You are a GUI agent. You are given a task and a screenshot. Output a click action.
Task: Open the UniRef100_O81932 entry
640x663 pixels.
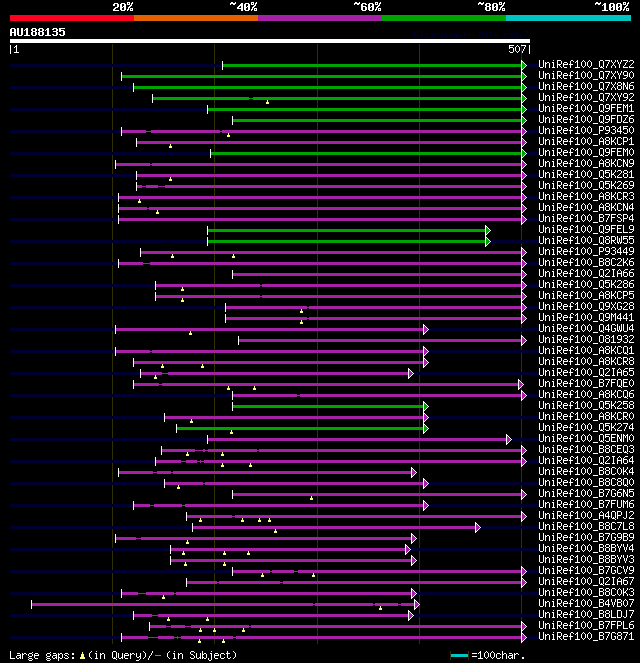click(x=586, y=339)
